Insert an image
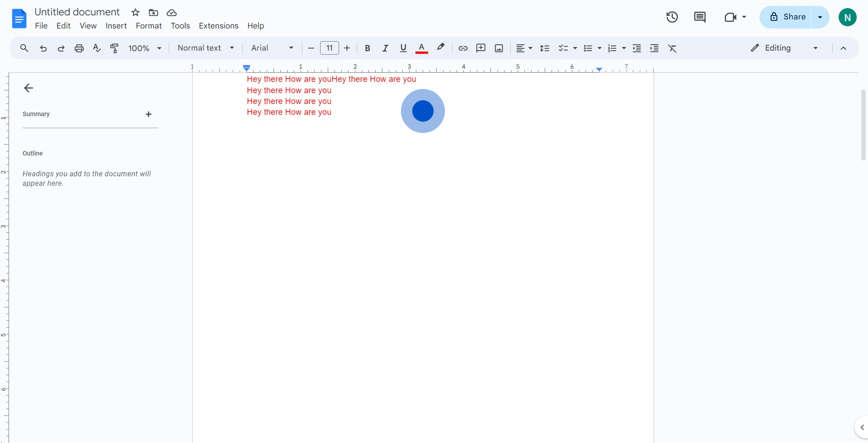Screen dimensions: 868x443 click(499, 48)
